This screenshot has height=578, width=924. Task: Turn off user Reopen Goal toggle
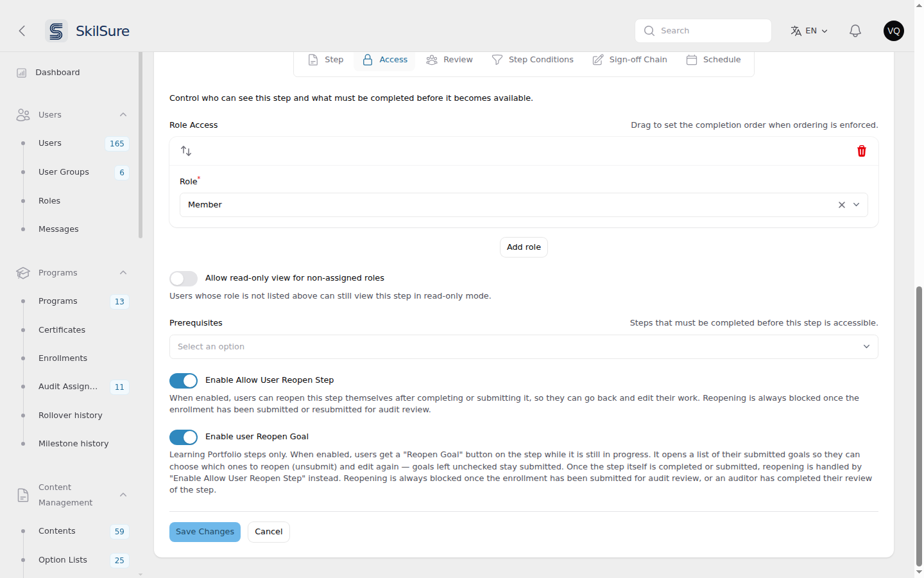pos(184,437)
